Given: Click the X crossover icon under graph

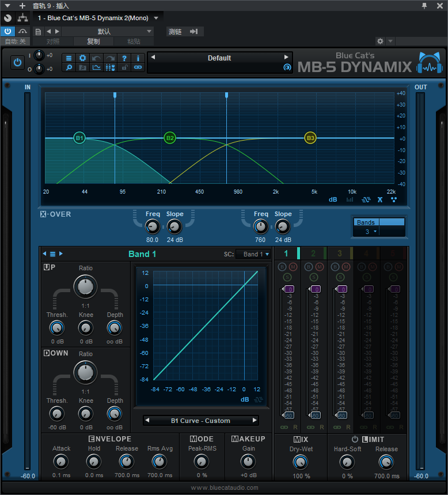Looking at the screenshot, I should click(380, 199).
